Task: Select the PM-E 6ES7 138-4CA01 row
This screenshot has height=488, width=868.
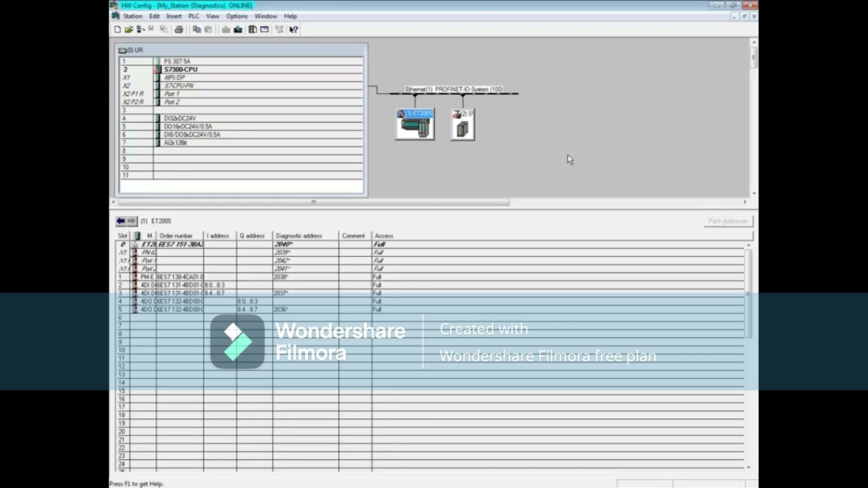Action: click(x=431, y=277)
